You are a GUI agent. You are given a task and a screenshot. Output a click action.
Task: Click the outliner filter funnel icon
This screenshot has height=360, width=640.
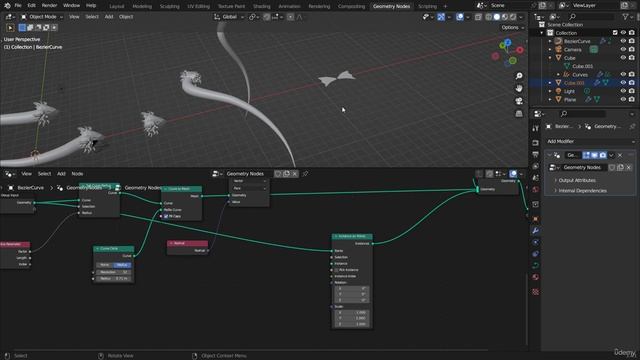click(x=625, y=17)
